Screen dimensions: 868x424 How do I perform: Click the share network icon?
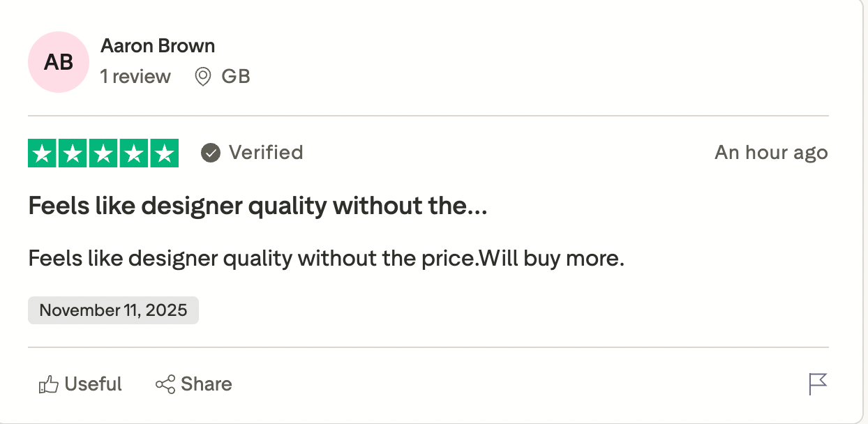165,384
